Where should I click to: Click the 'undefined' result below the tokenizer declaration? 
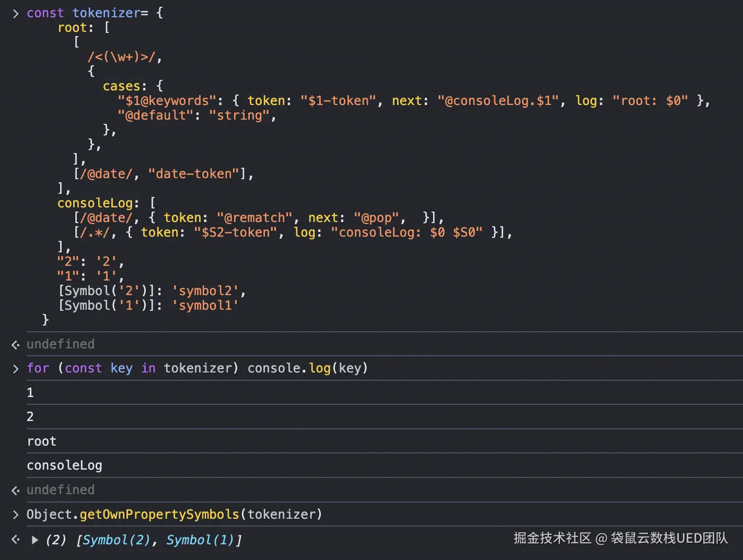61,344
